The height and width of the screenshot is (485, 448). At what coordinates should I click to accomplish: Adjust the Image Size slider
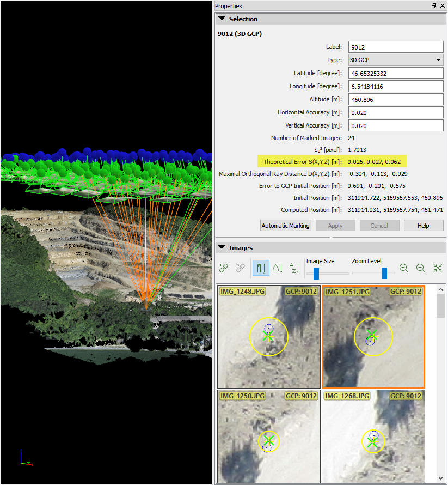pos(316,273)
